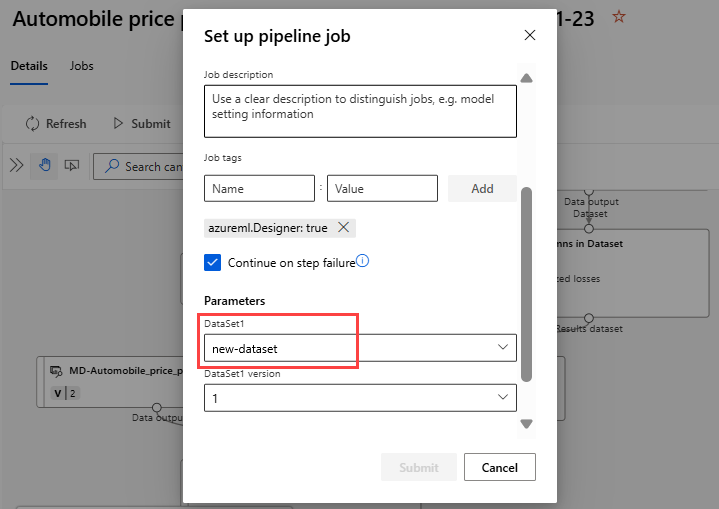The image size is (719, 509).
Task: Select the pan hand tool
Action: pyautogui.click(x=44, y=166)
